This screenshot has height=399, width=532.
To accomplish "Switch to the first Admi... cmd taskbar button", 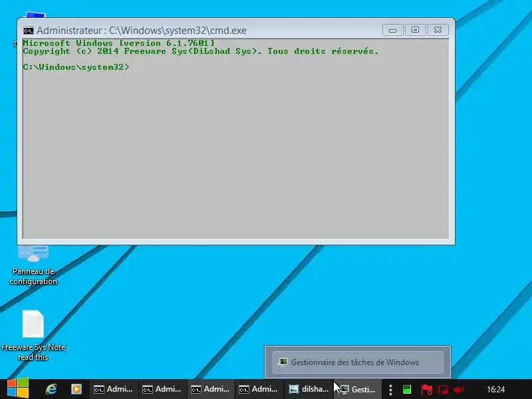I will point(113,389).
